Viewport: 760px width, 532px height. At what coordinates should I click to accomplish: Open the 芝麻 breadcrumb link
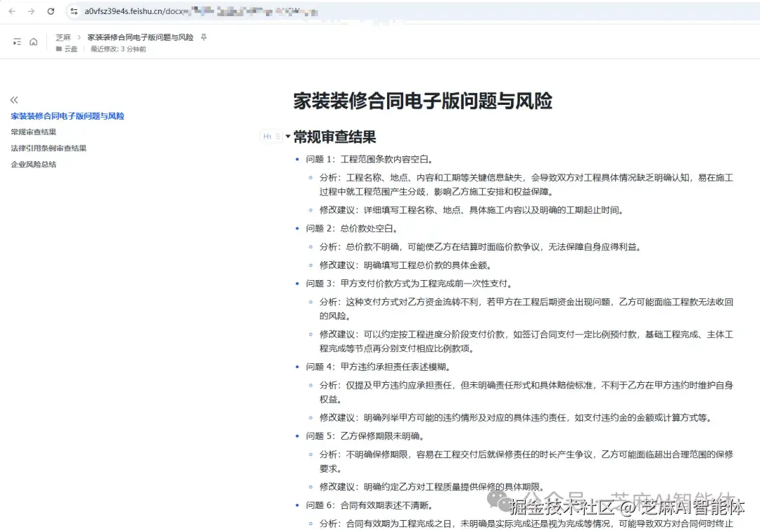63,37
